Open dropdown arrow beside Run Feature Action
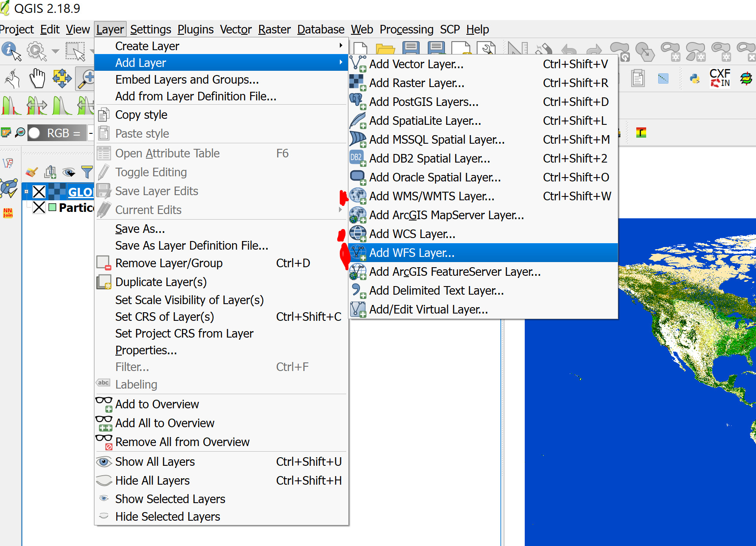The image size is (756, 546). coord(55,51)
